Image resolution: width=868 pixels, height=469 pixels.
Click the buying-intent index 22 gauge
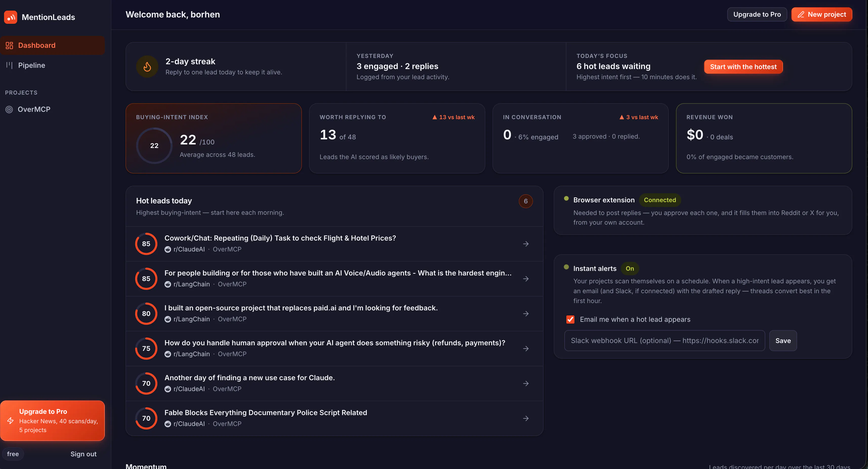(154, 145)
